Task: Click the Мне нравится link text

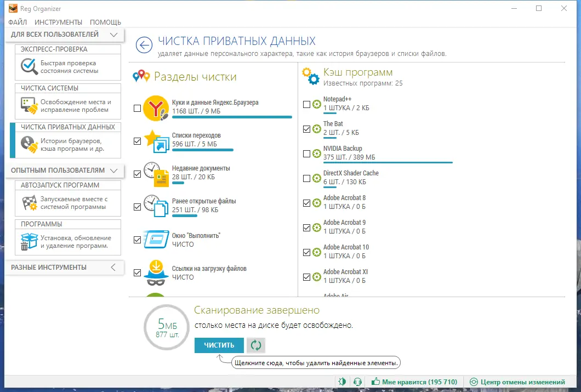Action: point(419,382)
